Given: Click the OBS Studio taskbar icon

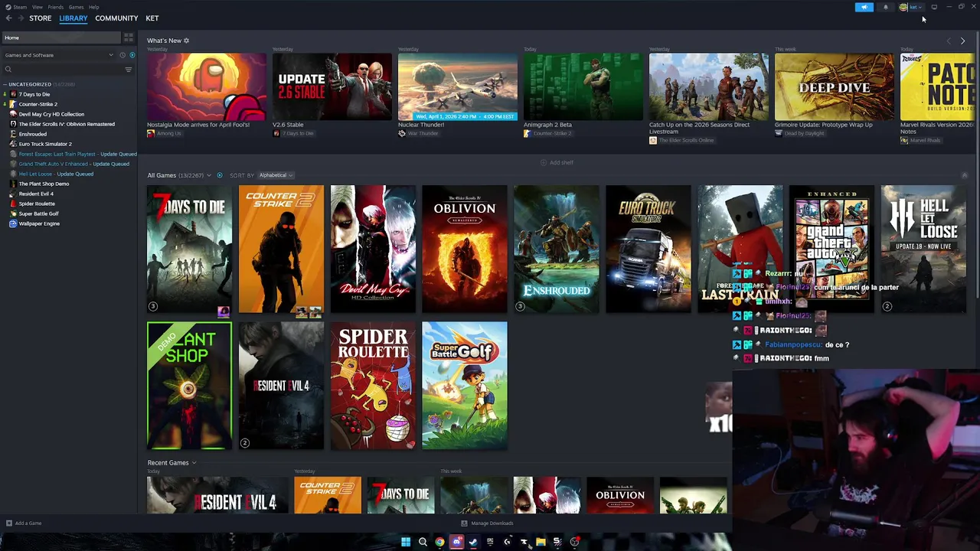Looking at the screenshot, I should pos(574,542).
